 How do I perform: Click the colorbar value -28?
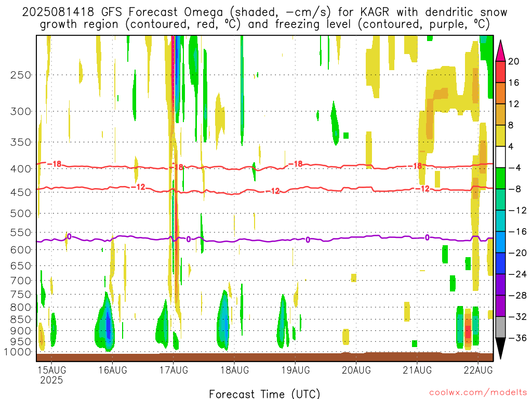click(517, 296)
